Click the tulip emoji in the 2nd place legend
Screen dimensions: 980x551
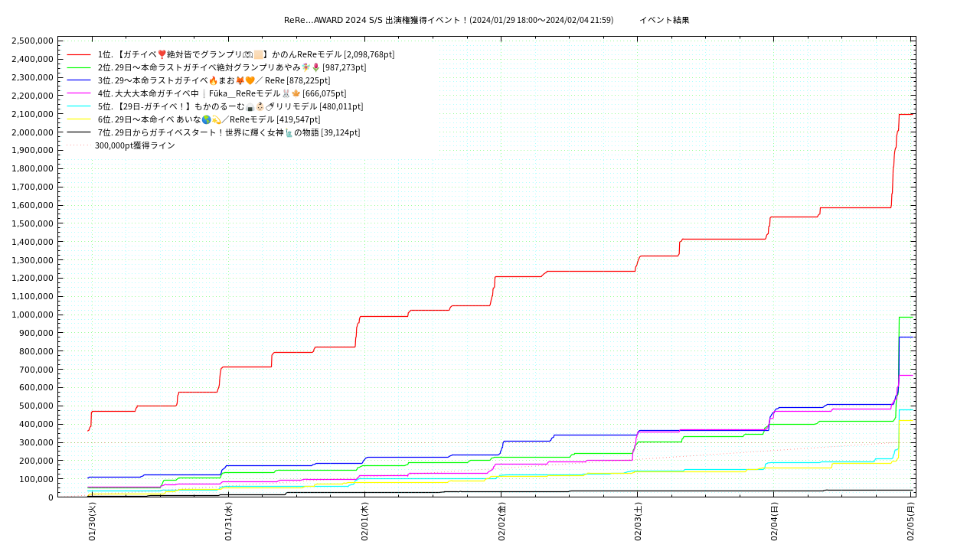315,67
